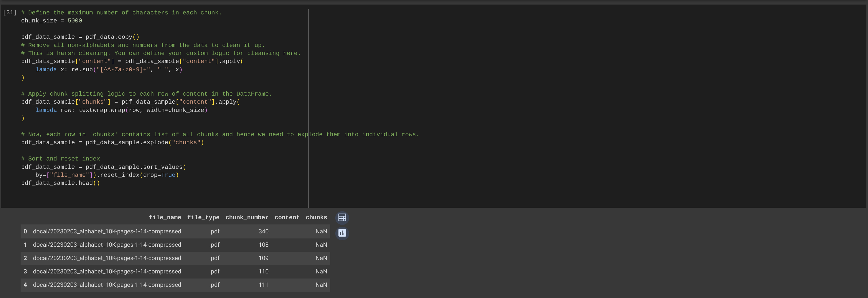Sort by the file_name column header
The width and height of the screenshot is (868, 298).
(x=165, y=217)
